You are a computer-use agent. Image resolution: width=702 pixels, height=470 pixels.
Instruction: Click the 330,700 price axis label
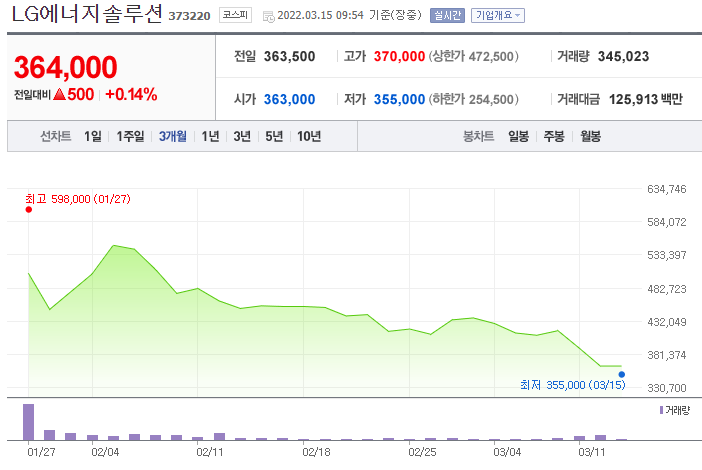667,388
